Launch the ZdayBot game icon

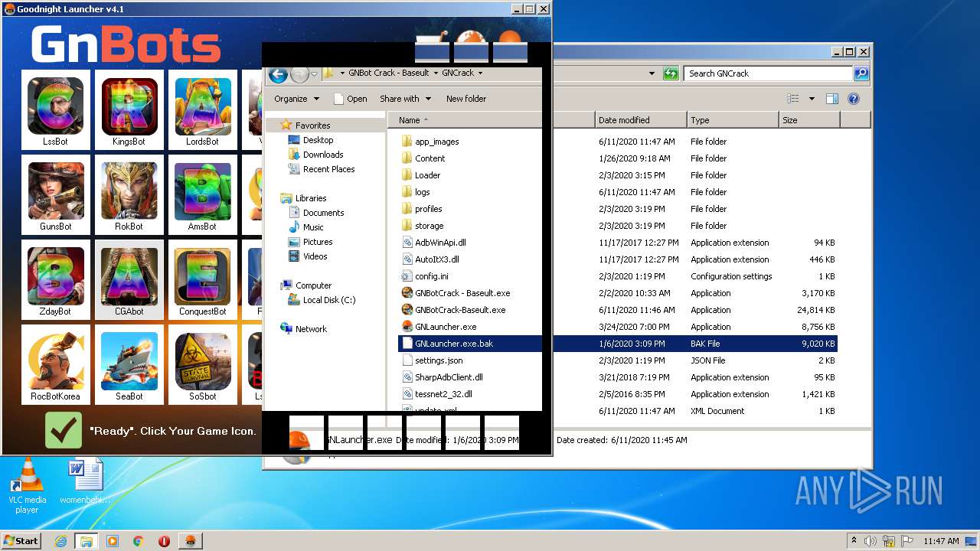click(x=56, y=280)
